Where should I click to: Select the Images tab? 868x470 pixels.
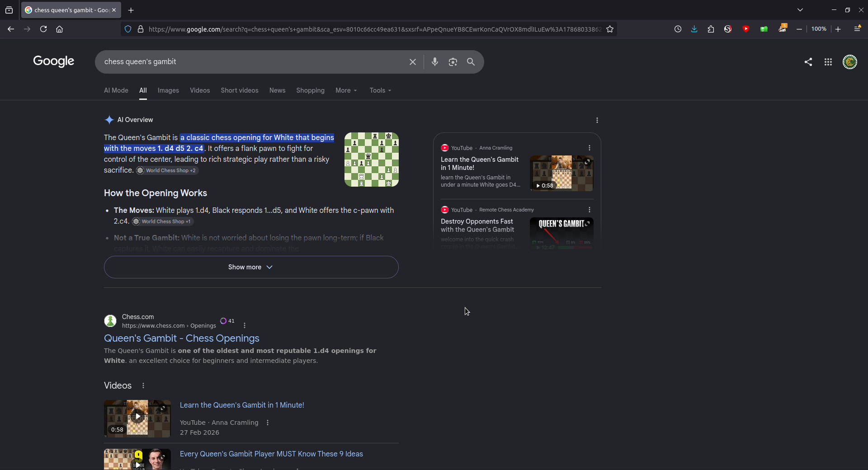[x=168, y=90]
